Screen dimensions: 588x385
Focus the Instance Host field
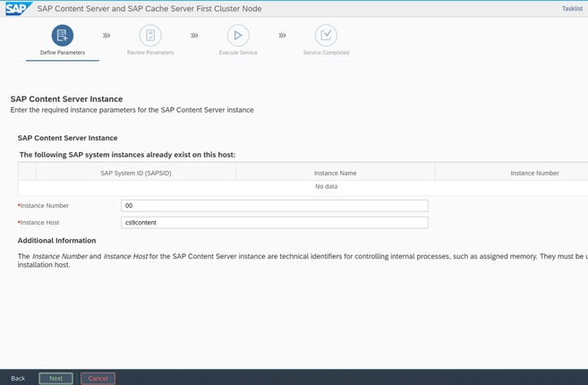[275, 223]
